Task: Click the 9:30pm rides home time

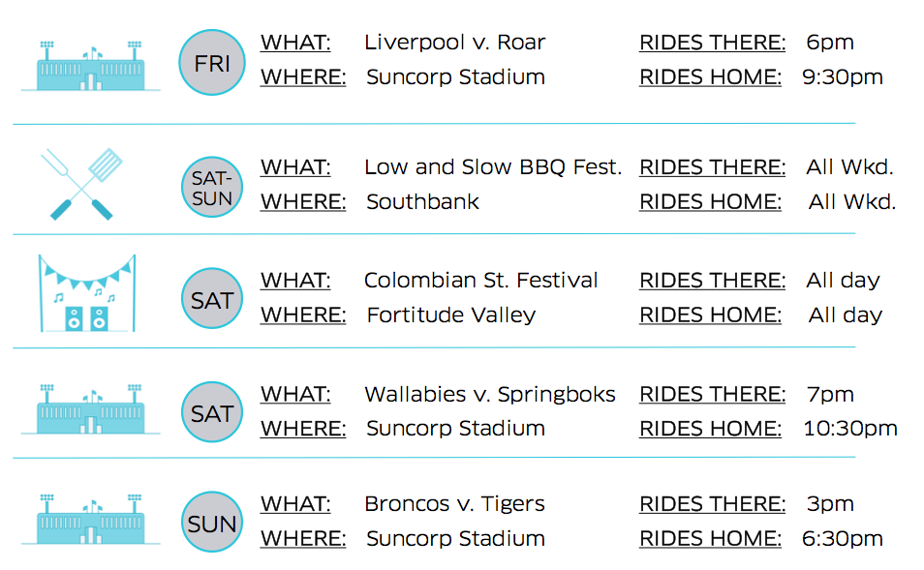Action: [x=843, y=77]
